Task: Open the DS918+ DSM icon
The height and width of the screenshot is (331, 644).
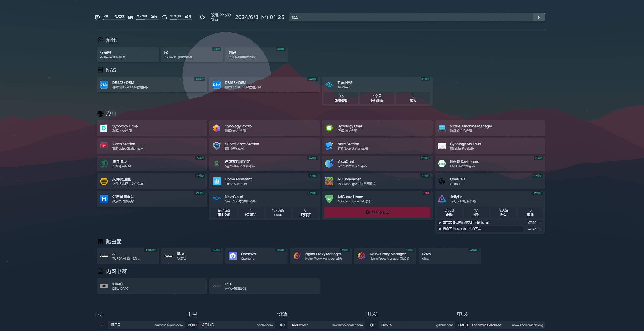Action: click(x=217, y=85)
